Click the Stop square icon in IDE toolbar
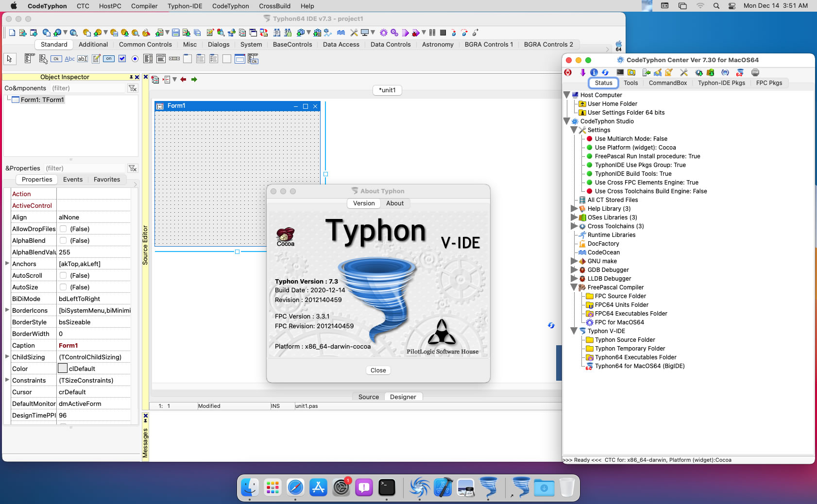The image size is (817, 504). [x=443, y=33]
